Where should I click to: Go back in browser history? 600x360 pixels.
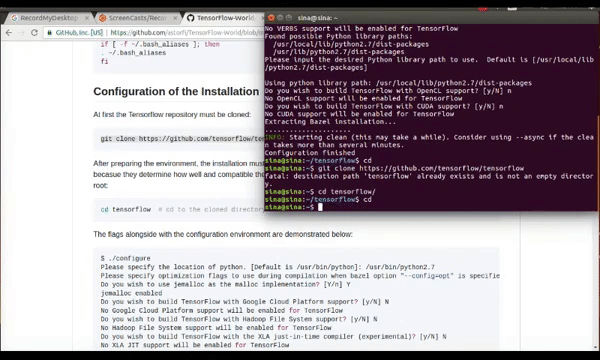(x=9, y=33)
